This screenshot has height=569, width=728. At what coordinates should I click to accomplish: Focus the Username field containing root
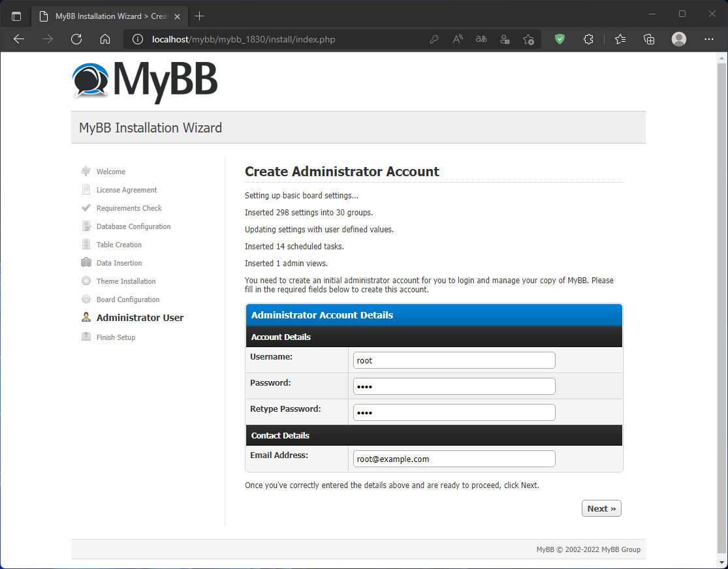point(454,360)
